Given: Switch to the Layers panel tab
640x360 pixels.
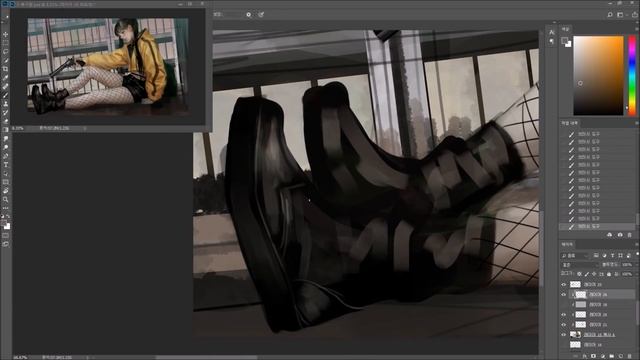Looking at the screenshot, I should point(567,244).
